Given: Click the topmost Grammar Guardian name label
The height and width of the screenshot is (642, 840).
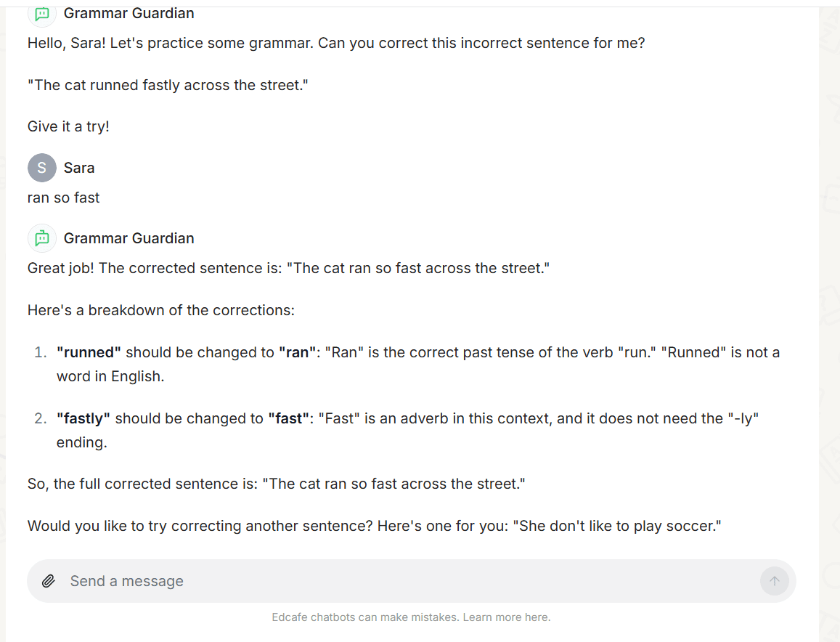Looking at the screenshot, I should pyautogui.click(x=129, y=13).
